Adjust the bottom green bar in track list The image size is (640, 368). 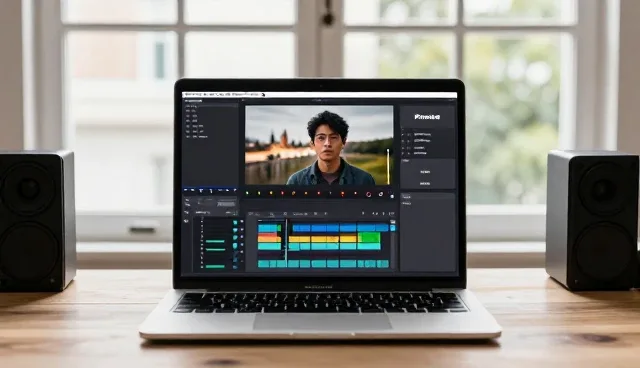pyautogui.click(x=215, y=266)
